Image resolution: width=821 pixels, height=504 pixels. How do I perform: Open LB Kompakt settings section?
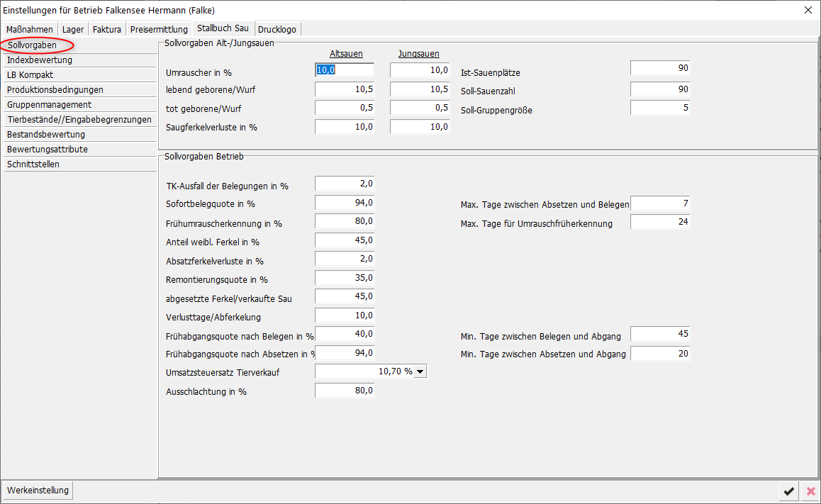(x=30, y=75)
